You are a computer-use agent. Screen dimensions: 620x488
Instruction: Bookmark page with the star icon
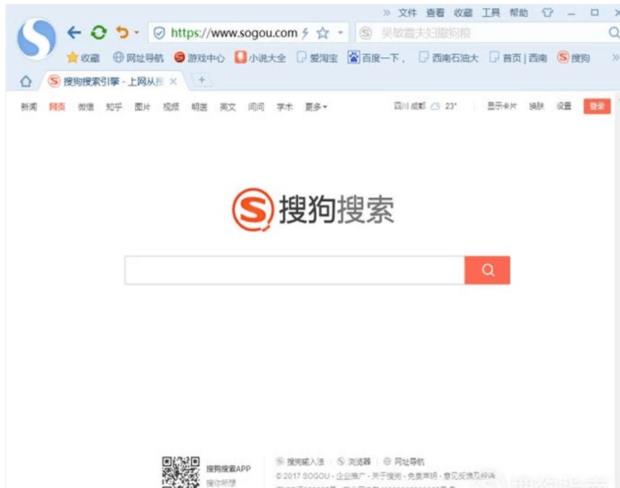click(323, 33)
